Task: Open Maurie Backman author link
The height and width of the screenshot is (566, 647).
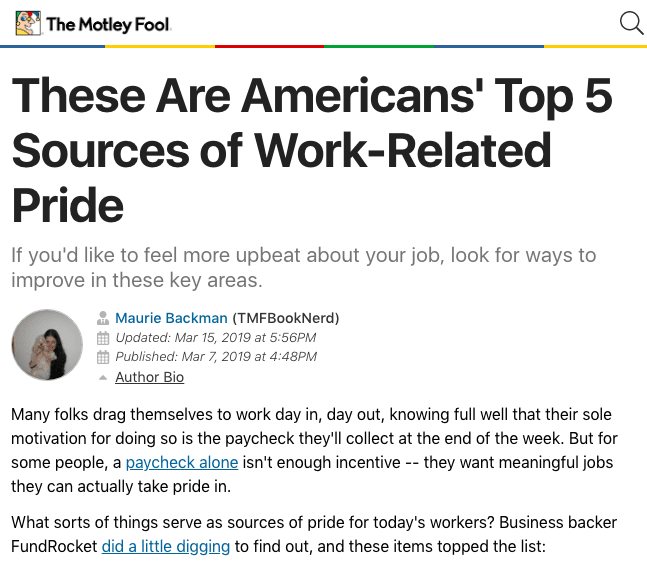Action: [171, 318]
